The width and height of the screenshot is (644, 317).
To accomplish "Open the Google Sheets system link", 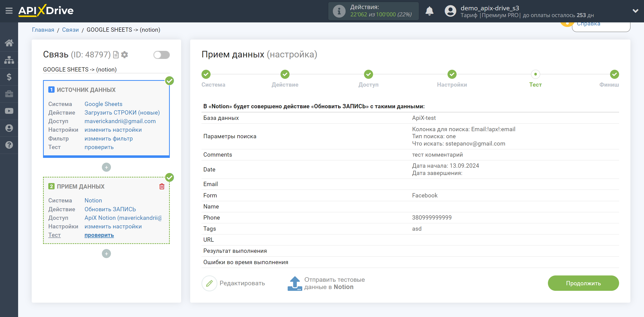I will pyautogui.click(x=103, y=104).
